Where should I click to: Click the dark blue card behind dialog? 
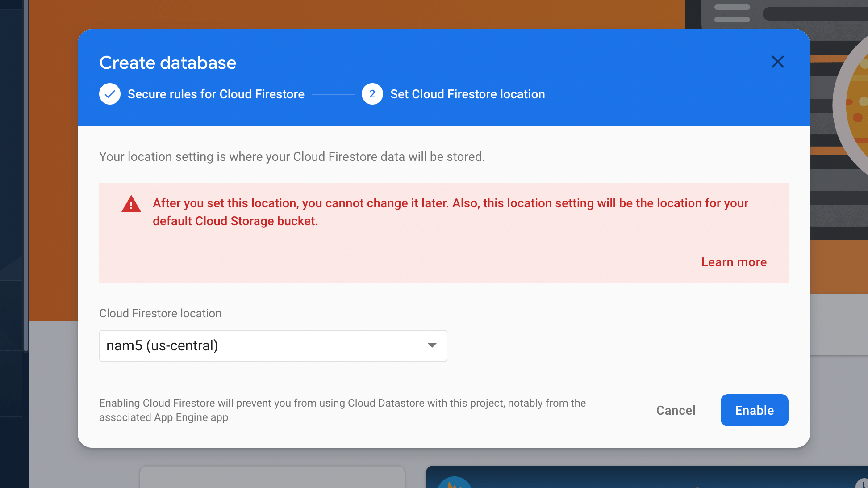click(647, 477)
